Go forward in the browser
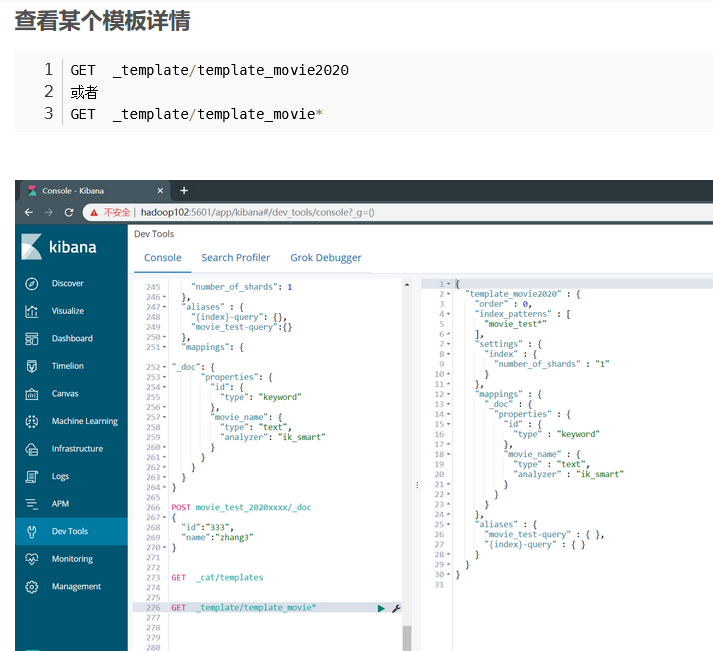 click(x=49, y=212)
